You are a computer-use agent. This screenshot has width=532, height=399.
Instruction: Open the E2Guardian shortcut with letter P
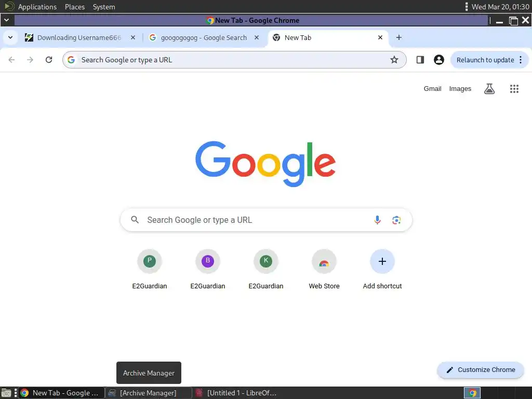[x=150, y=261]
